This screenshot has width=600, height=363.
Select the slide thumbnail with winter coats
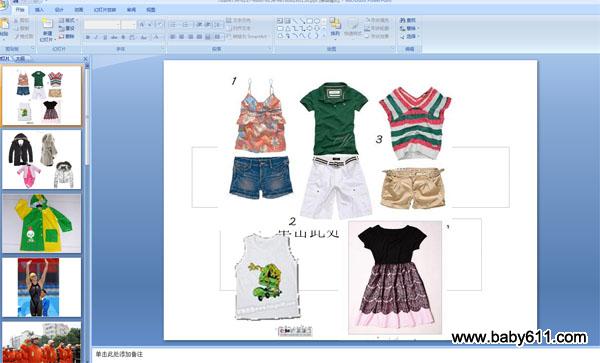(x=41, y=159)
